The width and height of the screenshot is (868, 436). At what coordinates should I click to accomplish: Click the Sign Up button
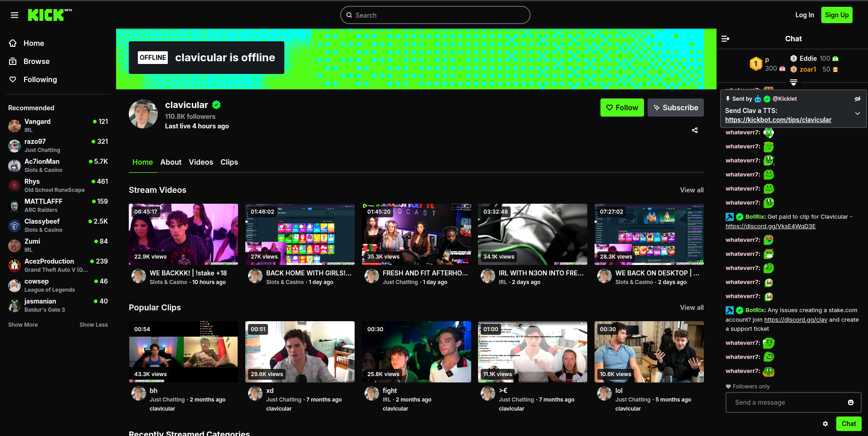tap(836, 15)
